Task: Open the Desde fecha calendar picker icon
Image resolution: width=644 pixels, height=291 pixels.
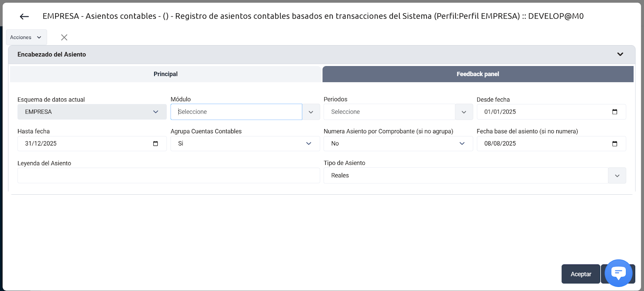Action: (x=615, y=112)
